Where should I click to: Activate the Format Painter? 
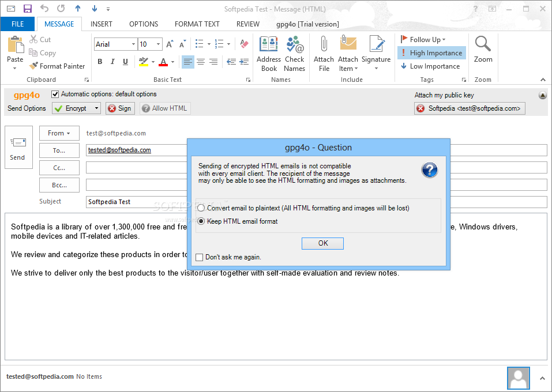[57, 66]
